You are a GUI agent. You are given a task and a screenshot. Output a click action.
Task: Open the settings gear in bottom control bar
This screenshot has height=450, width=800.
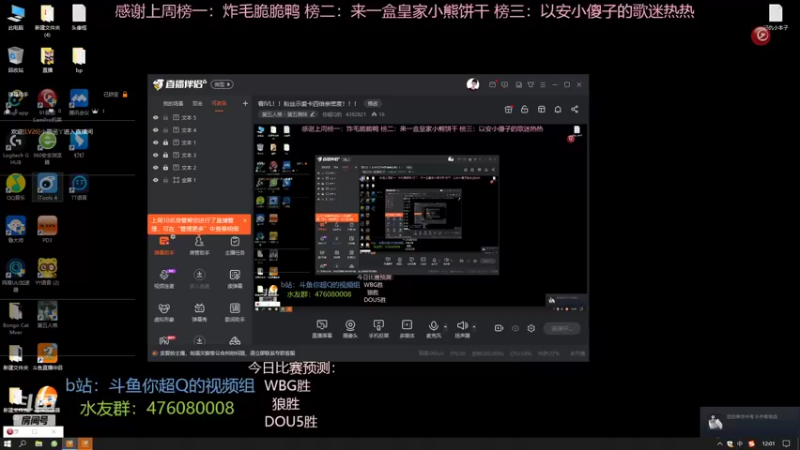(531, 328)
